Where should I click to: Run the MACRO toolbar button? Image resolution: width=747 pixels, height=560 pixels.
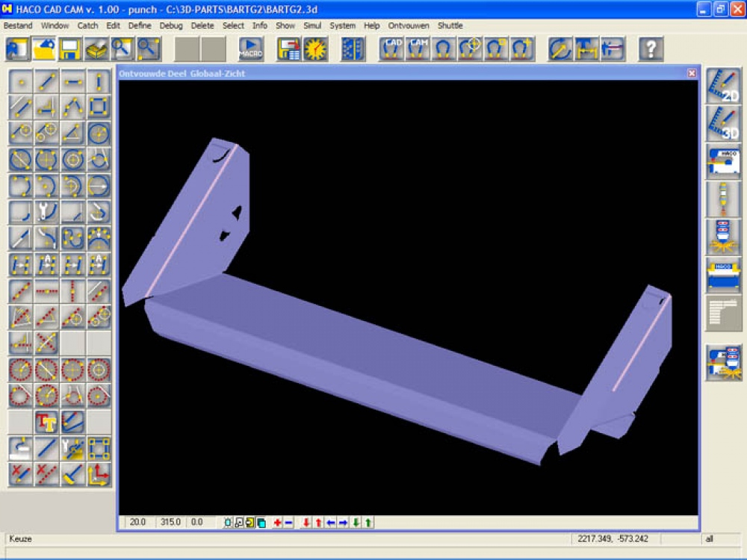tap(251, 49)
